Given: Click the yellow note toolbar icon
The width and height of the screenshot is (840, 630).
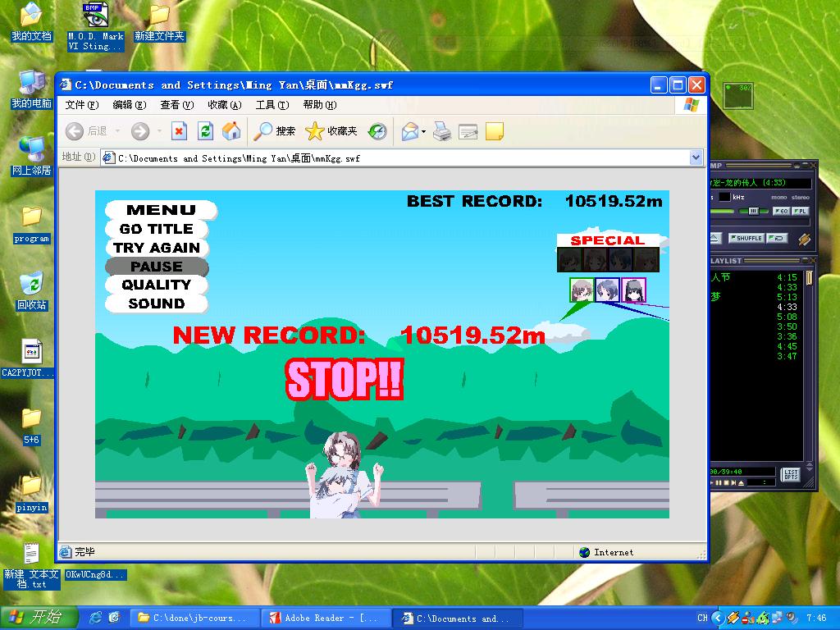Looking at the screenshot, I should pyautogui.click(x=495, y=130).
